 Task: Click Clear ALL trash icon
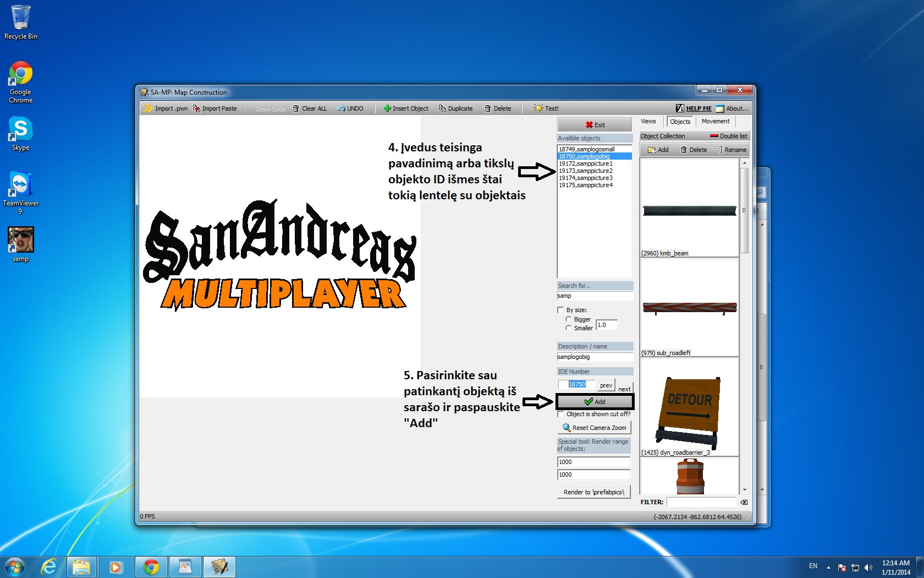coord(296,108)
